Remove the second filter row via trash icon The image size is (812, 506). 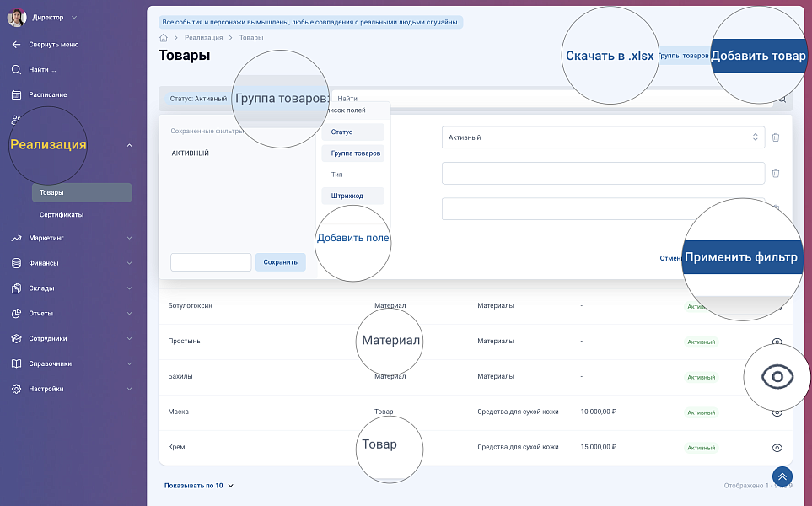(x=776, y=173)
